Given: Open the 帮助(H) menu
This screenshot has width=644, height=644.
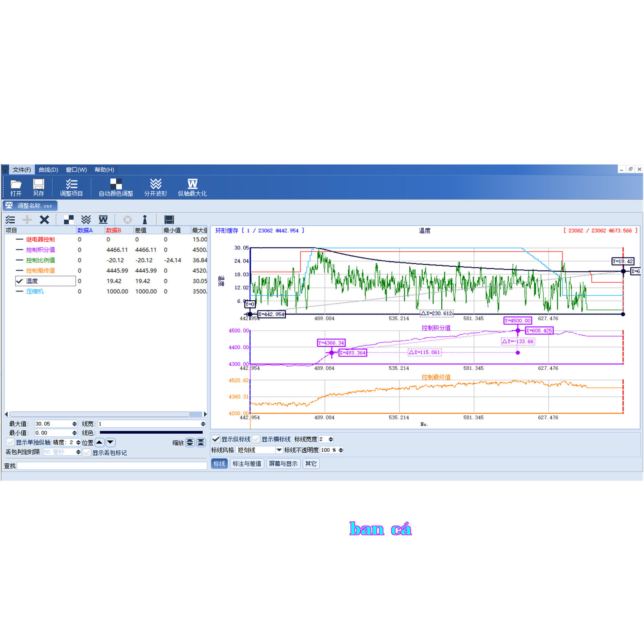Looking at the screenshot, I should point(104,170).
